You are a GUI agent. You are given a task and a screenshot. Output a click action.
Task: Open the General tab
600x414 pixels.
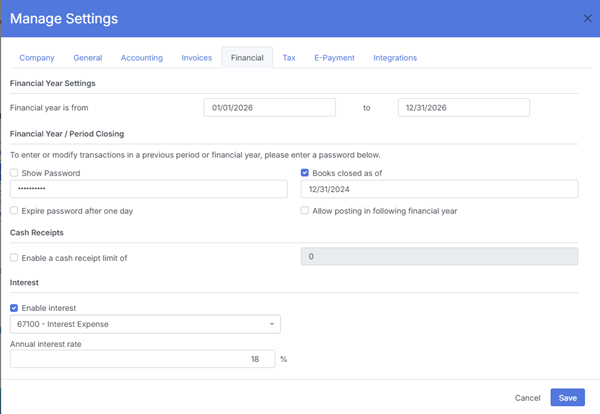(88, 58)
